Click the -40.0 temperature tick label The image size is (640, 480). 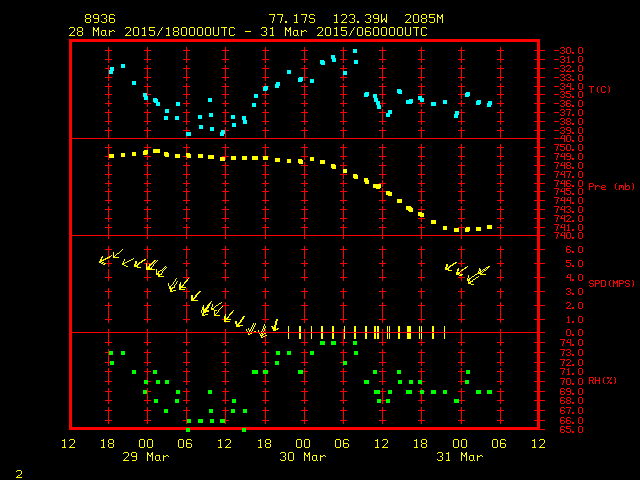click(x=568, y=139)
